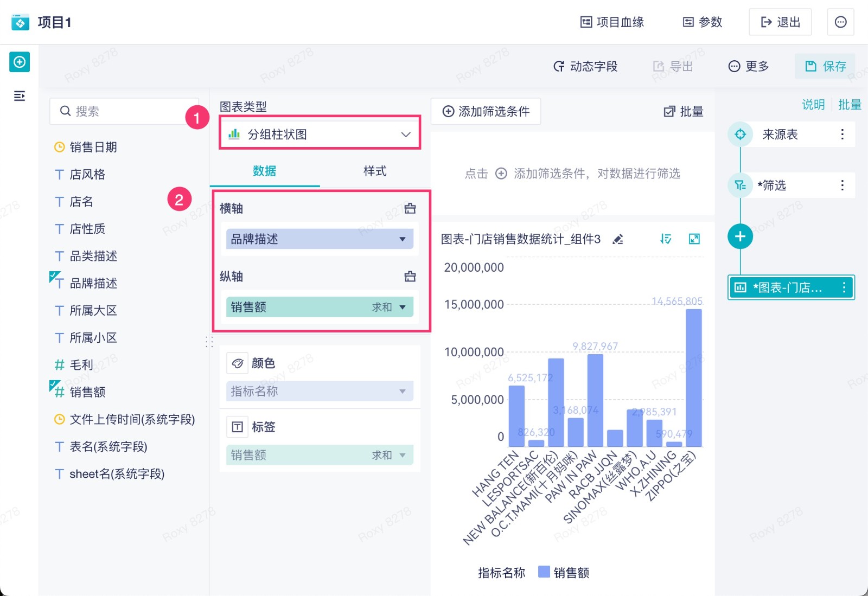Screen dimensions: 868x596
Task: Select the checked 品牌描述 field in list
Action: point(86,283)
